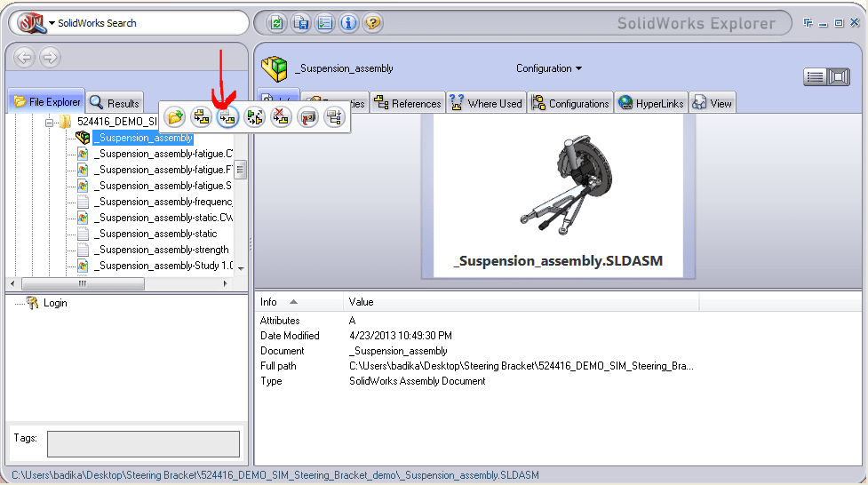Image resolution: width=868 pixels, height=485 pixels.
Task: Click the status bar file path
Action: [x=275, y=475]
